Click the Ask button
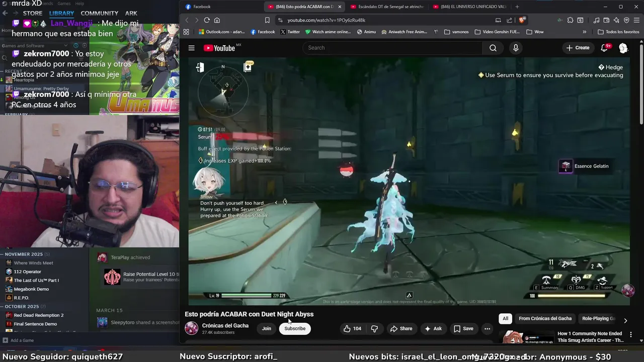The width and height of the screenshot is (644, 362). pos(433,328)
